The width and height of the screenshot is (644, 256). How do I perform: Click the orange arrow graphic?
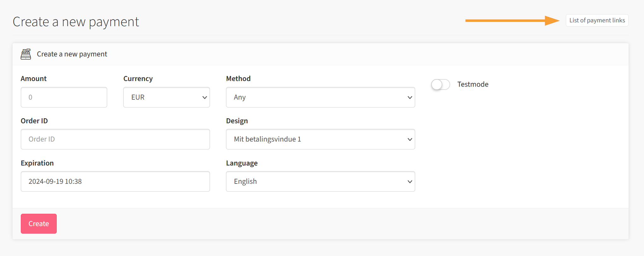512,20
